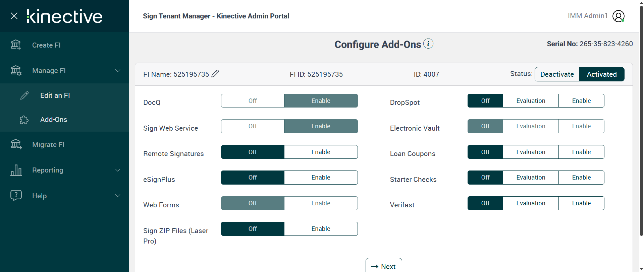Click the Migrate FI bank arrow icon
This screenshot has width=644, height=272.
coord(16,145)
